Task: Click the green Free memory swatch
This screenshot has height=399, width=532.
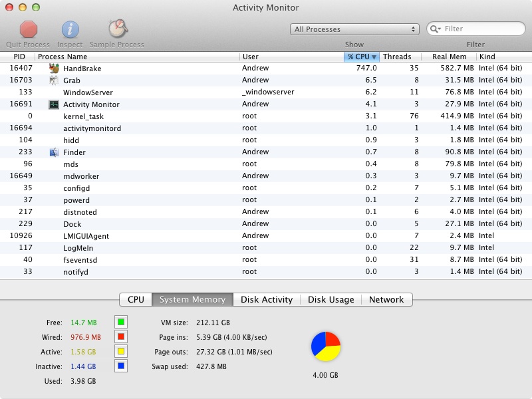Action: [121, 322]
